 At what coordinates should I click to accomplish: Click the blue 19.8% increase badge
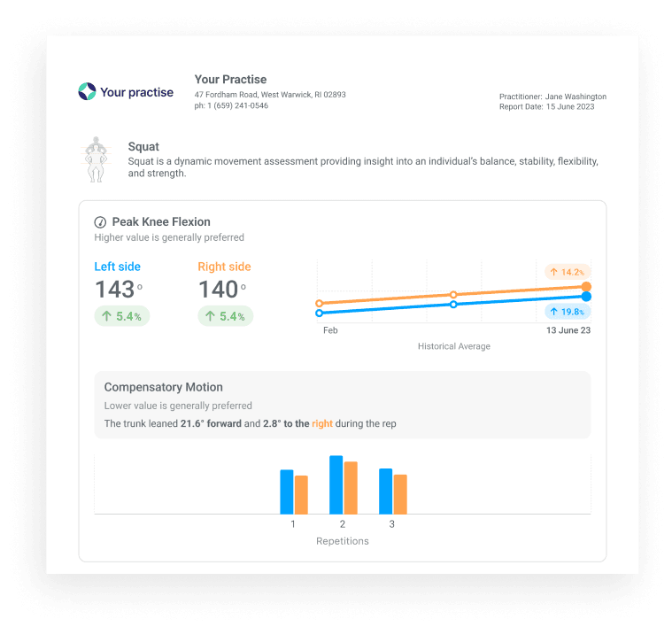coord(568,312)
